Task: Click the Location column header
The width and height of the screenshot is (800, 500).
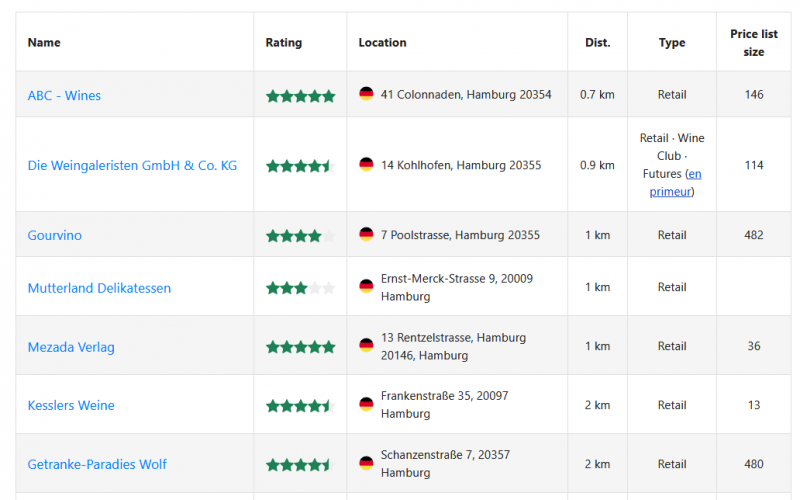Action: click(383, 42)
